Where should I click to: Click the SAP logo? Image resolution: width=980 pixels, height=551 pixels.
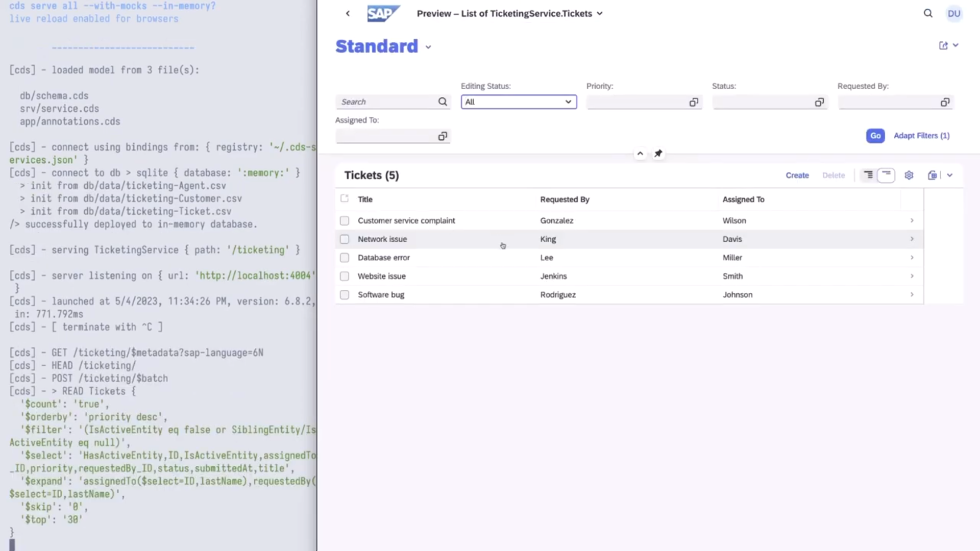tap(383, 14)
